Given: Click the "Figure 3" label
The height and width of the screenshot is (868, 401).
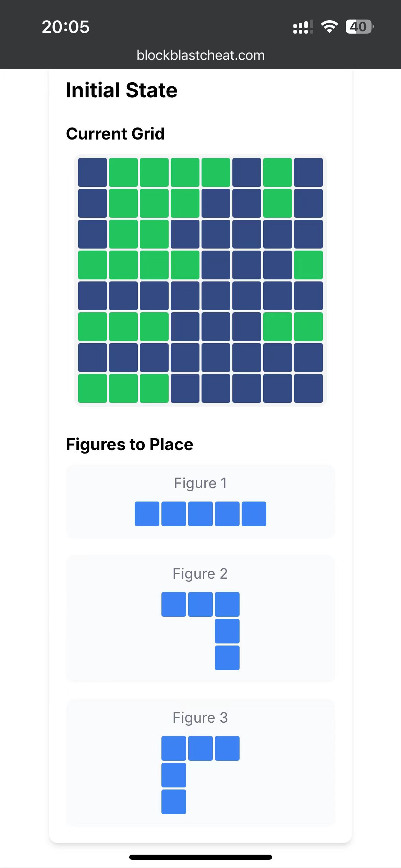Looking at the screenshot, I should pyautogui.click(x=200, y=718).
